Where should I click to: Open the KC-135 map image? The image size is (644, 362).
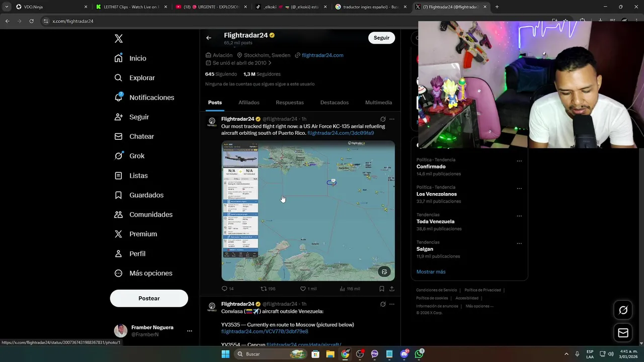point(308,211)
